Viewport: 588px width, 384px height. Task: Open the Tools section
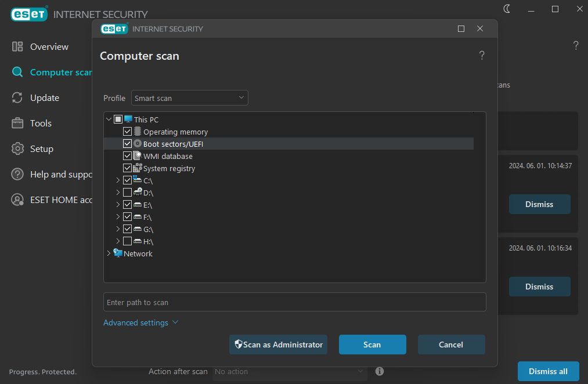(x=41, y=123)
